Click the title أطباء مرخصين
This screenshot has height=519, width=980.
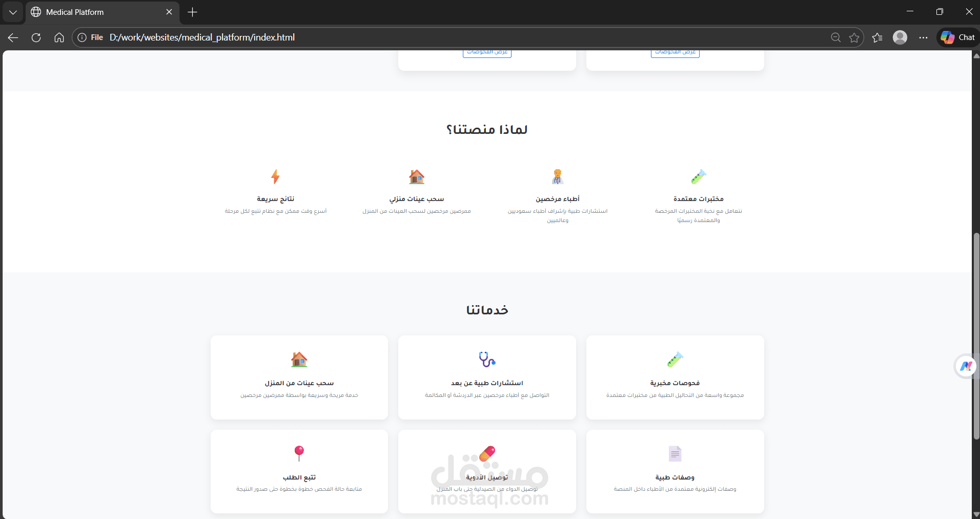(558, 199)
